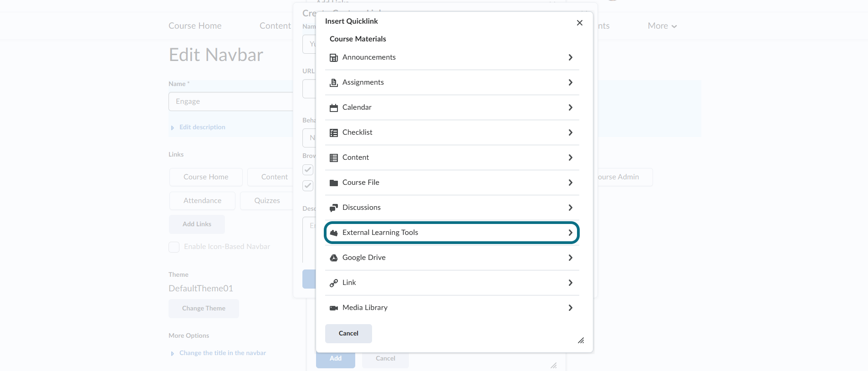Expand the Announcements chevron arrow
868x371 pixels.
click(570, 57)
